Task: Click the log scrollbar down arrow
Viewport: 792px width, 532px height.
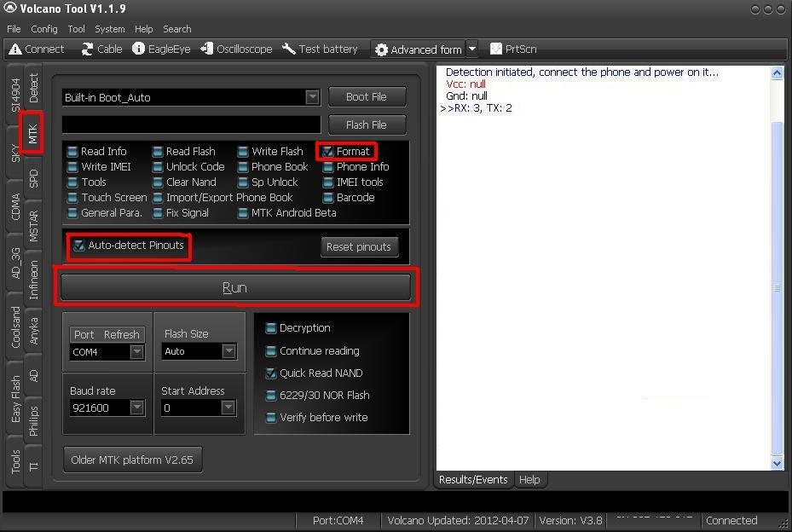Action: click(777, 462)
